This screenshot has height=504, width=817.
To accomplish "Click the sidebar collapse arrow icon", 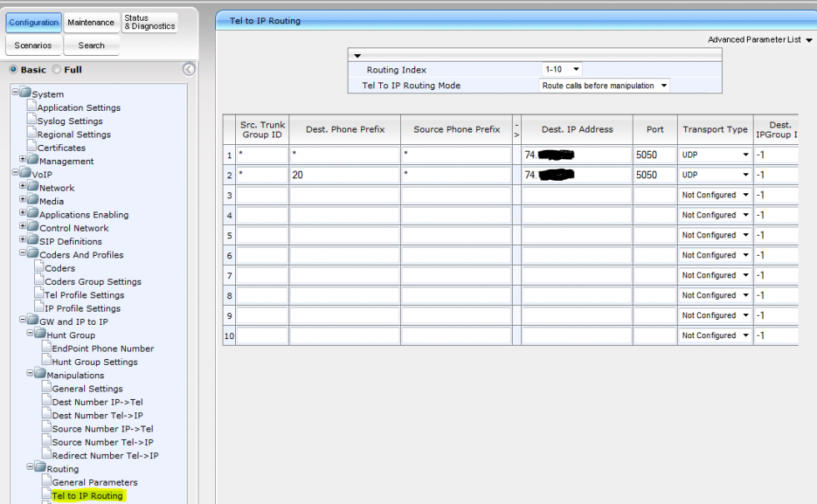I will coord(189,69).
